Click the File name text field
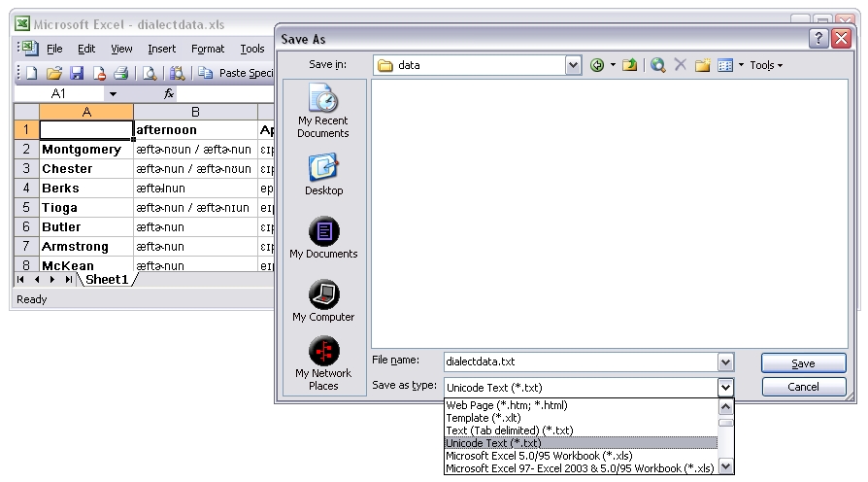 click(x=580, y=362)
